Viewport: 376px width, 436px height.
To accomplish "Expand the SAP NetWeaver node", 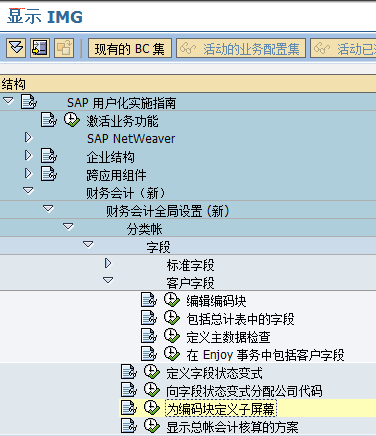I will [x=29, y=137].
